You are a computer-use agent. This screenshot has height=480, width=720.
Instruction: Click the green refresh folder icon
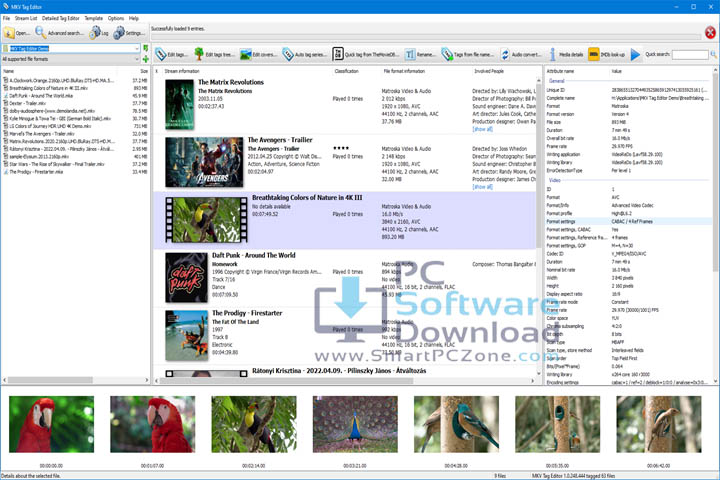tap(146, 48)
